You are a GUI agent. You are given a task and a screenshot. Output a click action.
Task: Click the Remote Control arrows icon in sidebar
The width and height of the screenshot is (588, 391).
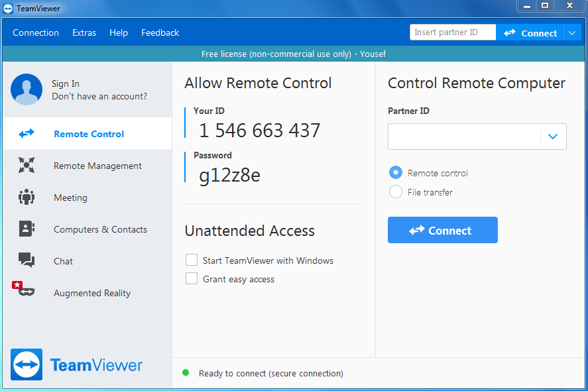pyautogui.click(x=27, y=134)
